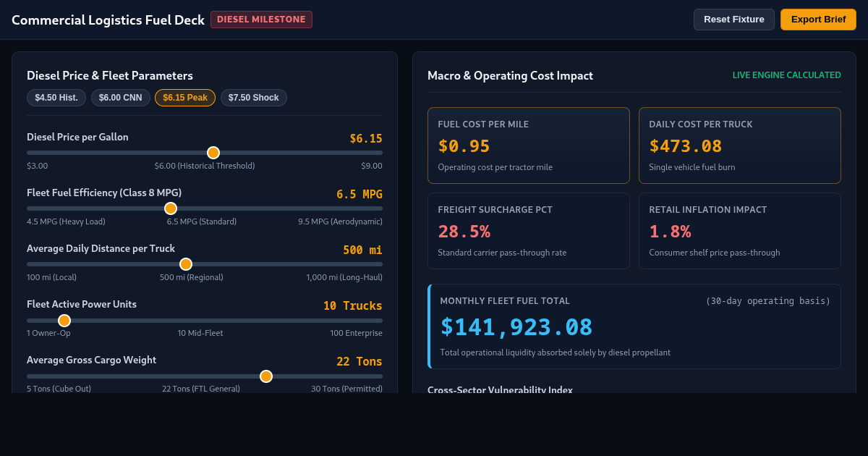Click the 10 Mid-Fleet label
Image resolution: width=868 pixels, height=456 pixels.
pyautogui.click(x=200, y=333)
